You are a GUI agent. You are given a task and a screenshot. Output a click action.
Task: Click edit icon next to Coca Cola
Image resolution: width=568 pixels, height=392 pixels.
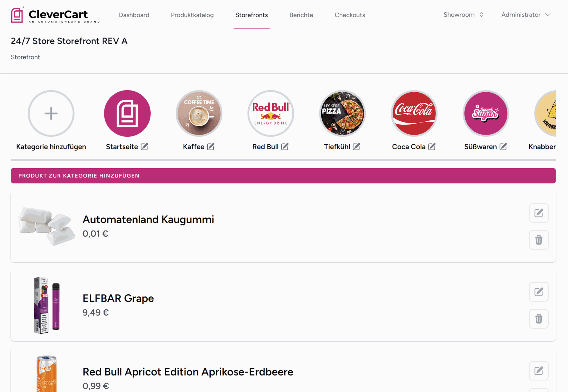(432, 147)
